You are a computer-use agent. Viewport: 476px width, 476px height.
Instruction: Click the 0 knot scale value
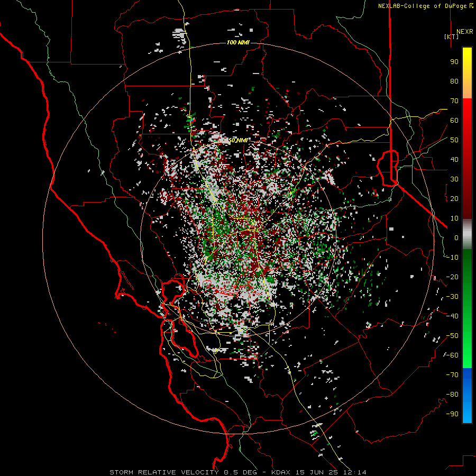pos(456,238)
